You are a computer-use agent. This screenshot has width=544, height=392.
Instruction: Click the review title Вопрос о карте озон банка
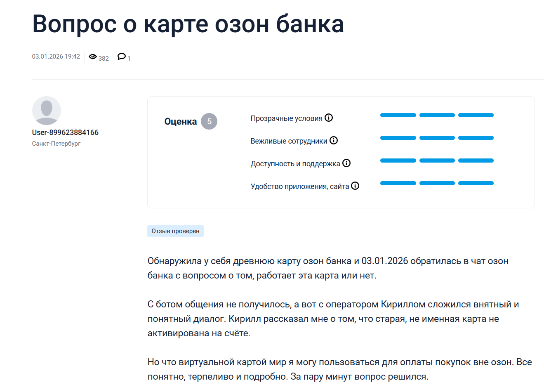[x=188, y=24]
